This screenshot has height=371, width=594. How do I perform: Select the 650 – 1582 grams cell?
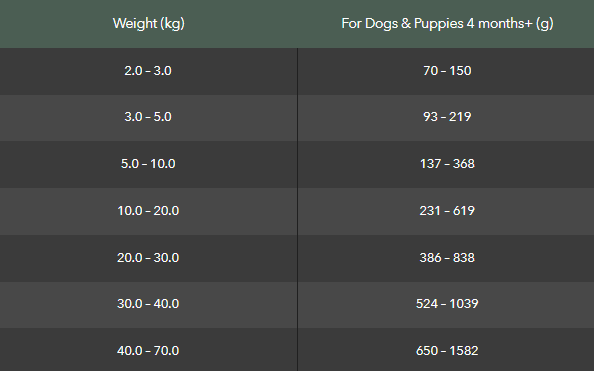447,351
